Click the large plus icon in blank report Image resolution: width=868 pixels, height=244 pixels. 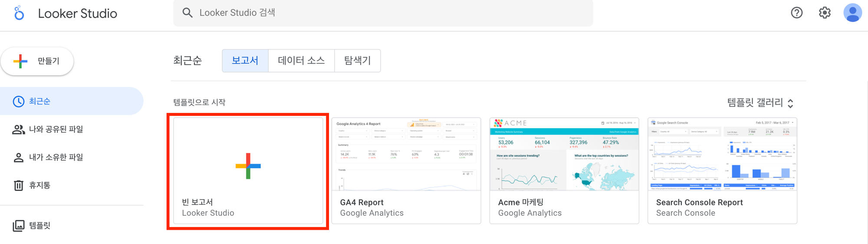click(x=248, y=166)
